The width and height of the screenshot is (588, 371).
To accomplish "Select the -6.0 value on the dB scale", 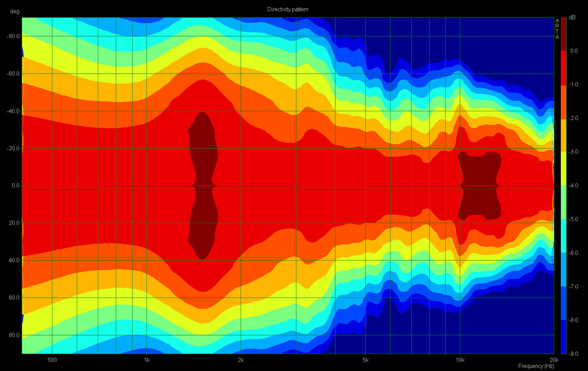I will [573, 252].
